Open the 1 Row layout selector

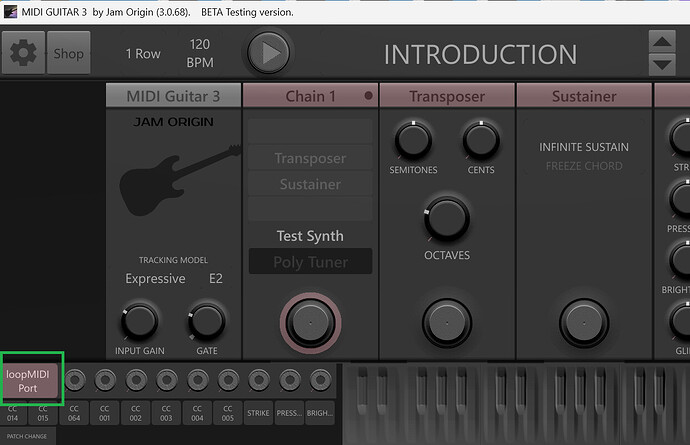point(143,54)
